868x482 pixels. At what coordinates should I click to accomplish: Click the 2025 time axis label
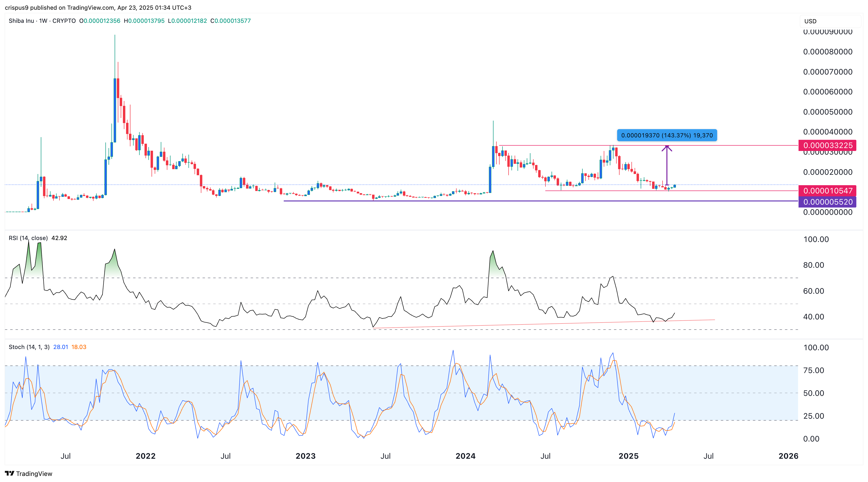(x=629, y=456)
